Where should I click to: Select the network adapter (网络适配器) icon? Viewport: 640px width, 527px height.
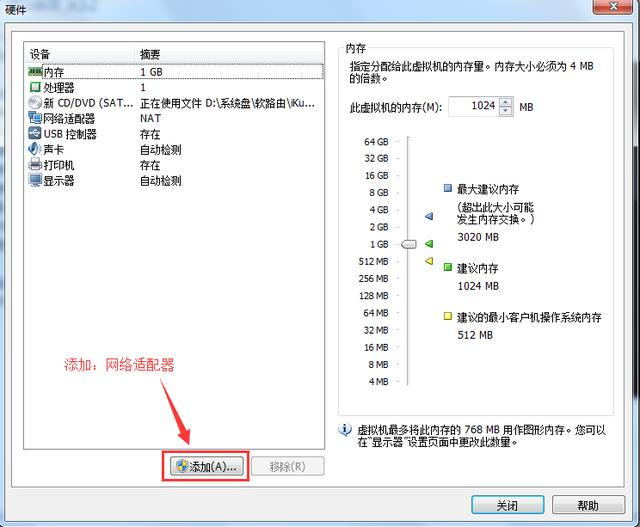click(35, 118)
